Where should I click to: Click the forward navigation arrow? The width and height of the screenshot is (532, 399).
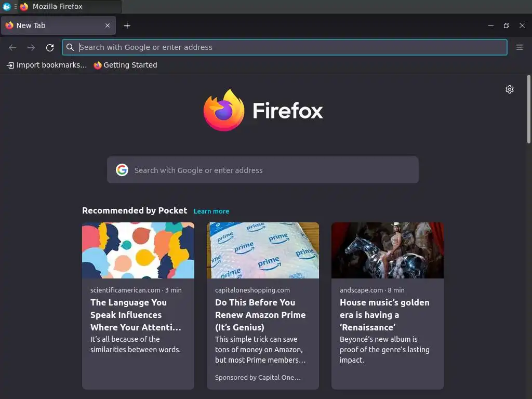point(31,47)
